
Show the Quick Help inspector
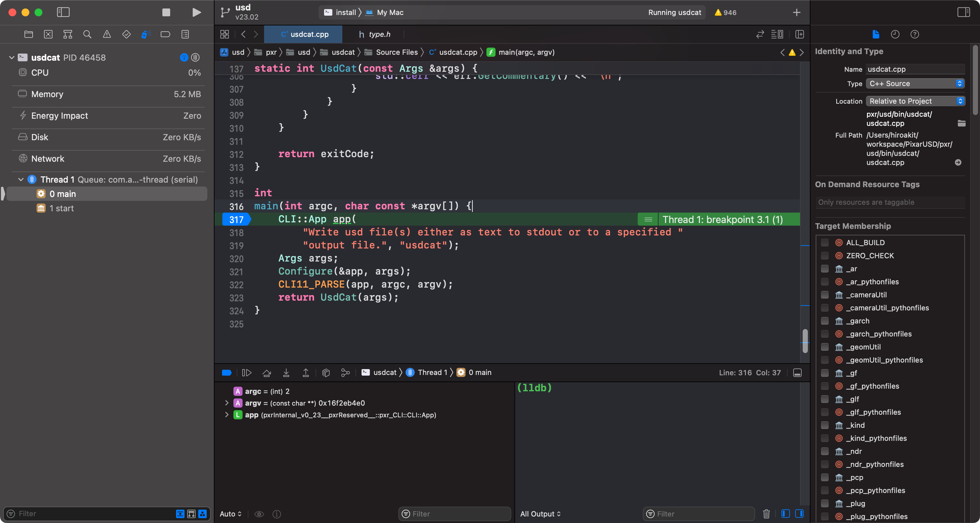914,34
